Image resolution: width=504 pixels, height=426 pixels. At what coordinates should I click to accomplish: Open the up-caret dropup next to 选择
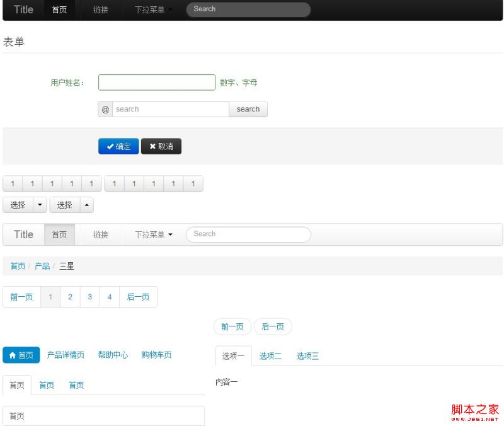86,205
